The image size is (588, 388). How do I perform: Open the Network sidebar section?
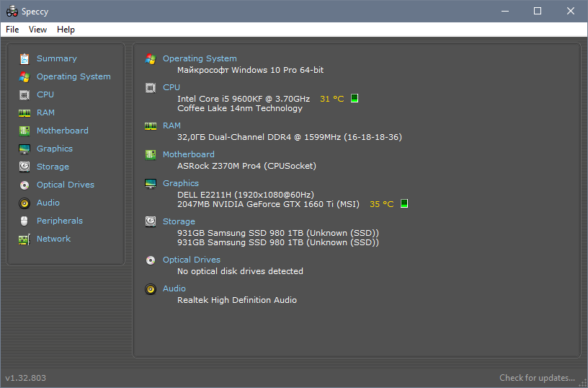pos(53,239)
